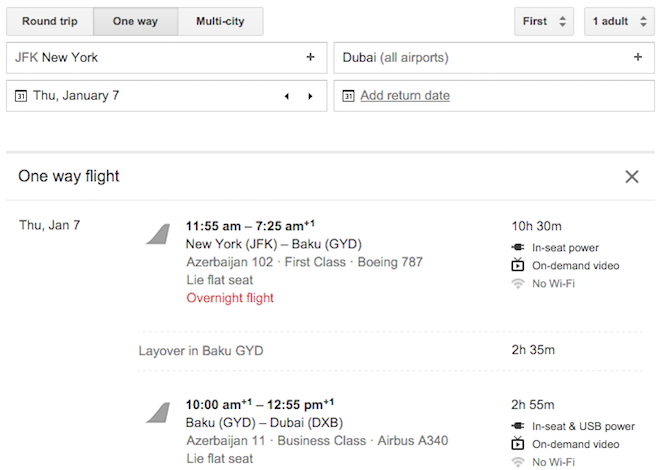Go to next departure date arrow
This screenshot has height=470, width=660.
click(x=310, y=96)
